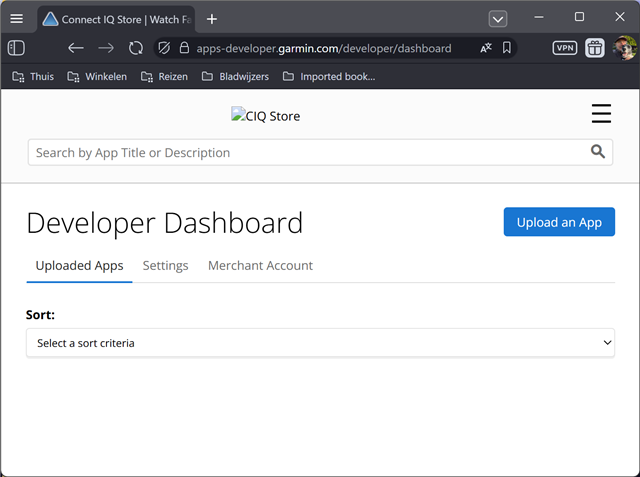The width and height of the screenshot is (640, 477).
Task: Open the Thuis bookmarks folder
Action: 33,76
